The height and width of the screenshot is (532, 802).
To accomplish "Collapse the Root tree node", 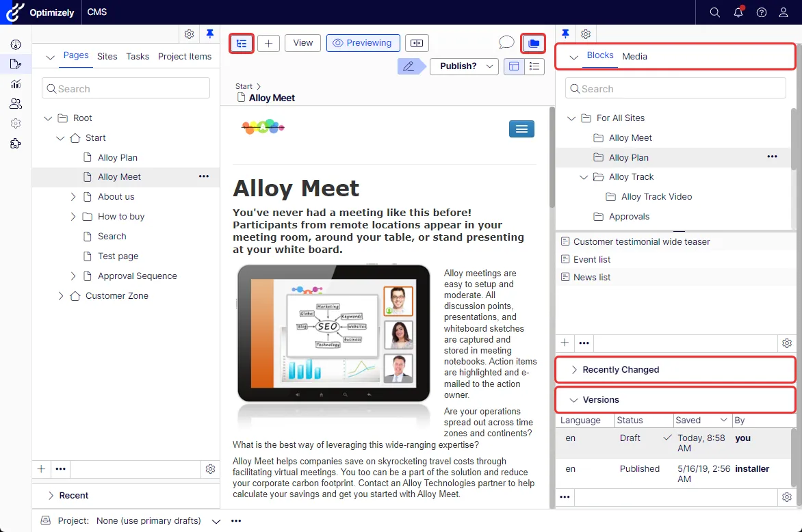I will [48, 118].
